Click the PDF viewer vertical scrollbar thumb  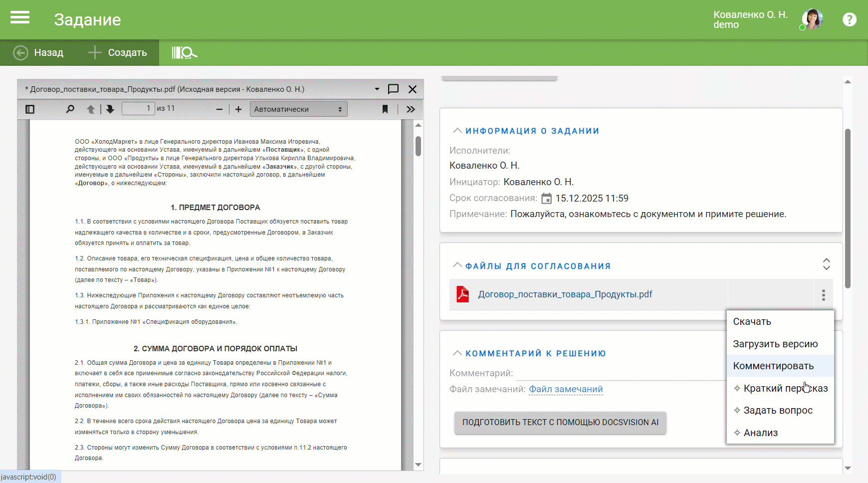pyautogui.click(x=418, y=146)
